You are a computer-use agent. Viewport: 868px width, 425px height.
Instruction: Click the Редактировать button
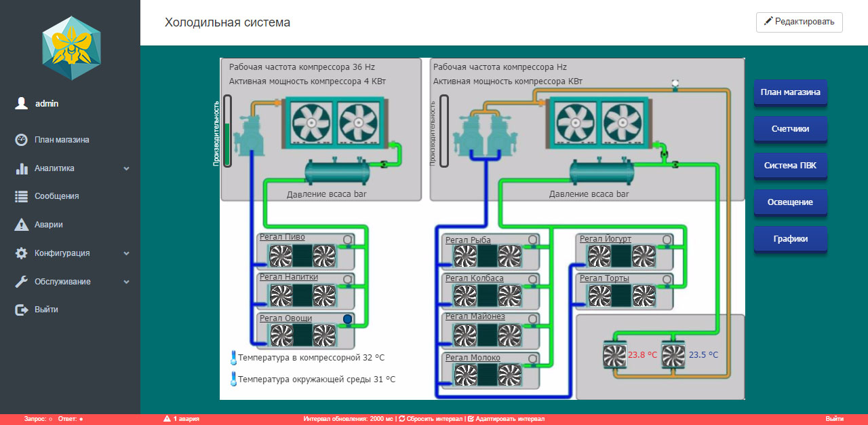click(800, 22)
